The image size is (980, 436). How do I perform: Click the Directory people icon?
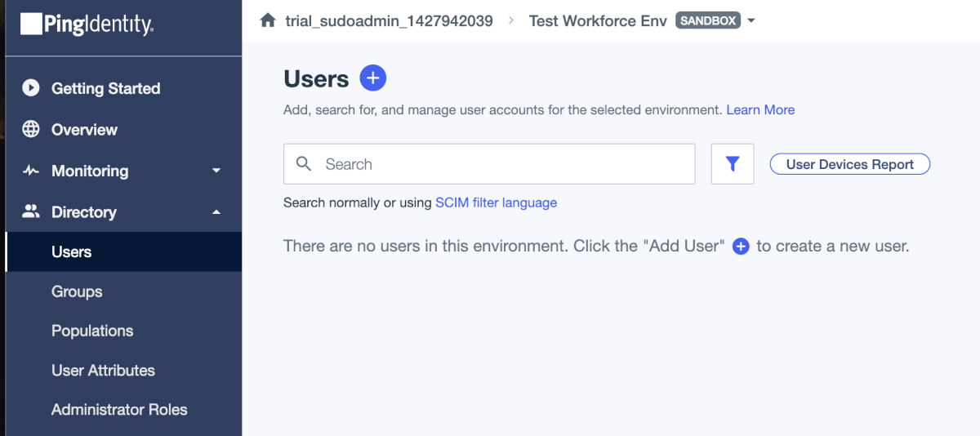[x=31, y=211]
